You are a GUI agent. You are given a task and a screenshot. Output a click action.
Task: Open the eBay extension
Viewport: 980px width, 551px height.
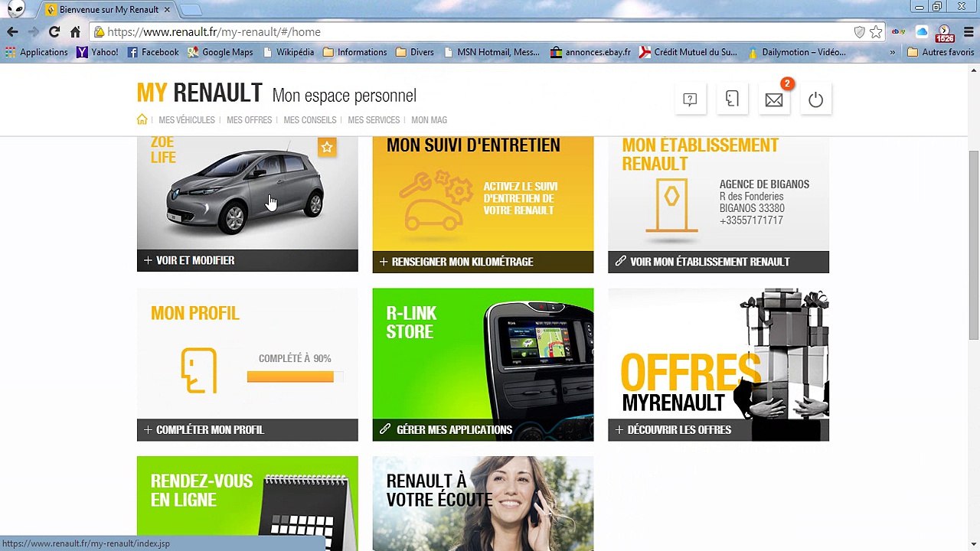click(x=899, y=32)
